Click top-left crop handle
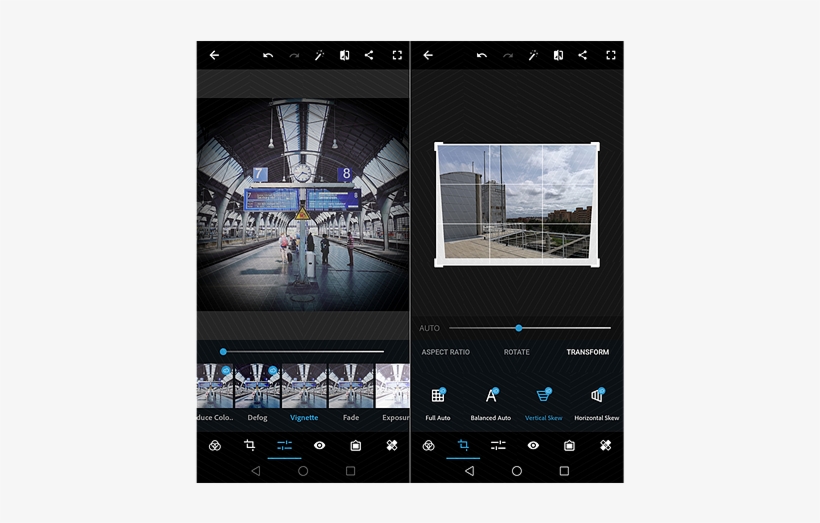 click(x=438, y=146)
